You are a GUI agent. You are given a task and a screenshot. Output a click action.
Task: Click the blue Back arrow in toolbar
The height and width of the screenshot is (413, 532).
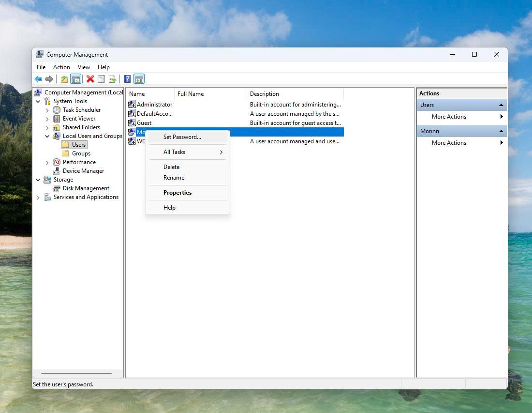pyautogui.click(x=38, y=79)
